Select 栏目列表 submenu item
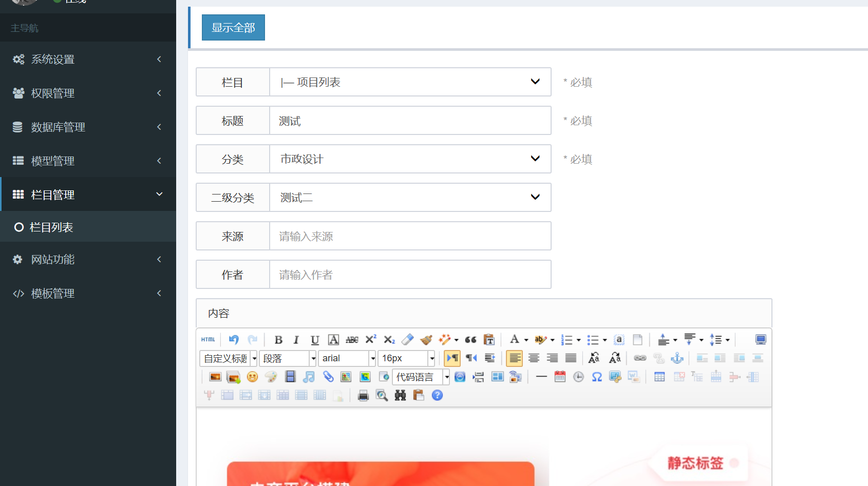Screen dimensions: 868x486 pyautogui.click(x=88, y=227)
